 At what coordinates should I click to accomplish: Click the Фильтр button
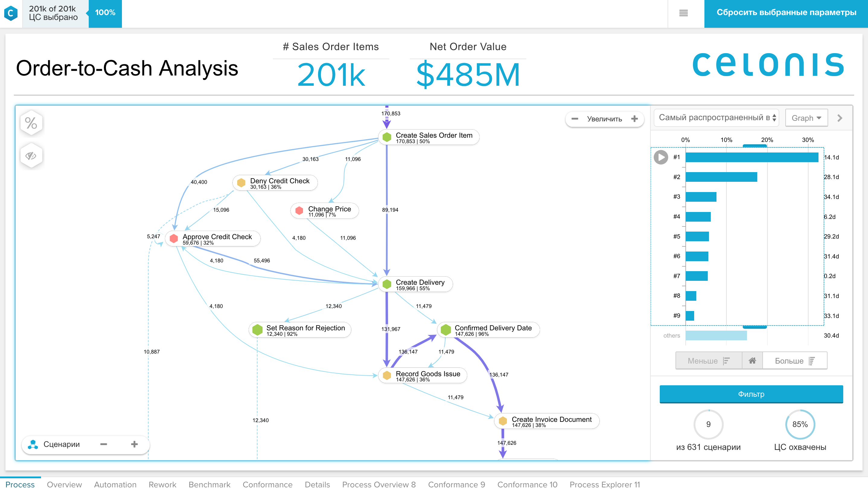[x=751, y=394]
